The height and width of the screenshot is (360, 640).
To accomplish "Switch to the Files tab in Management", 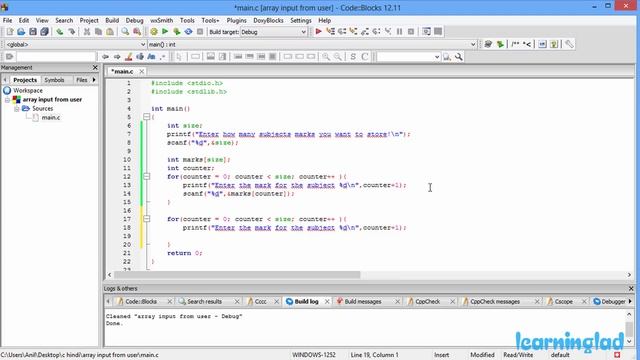I will pyautogui.click(x=82, y=80).
